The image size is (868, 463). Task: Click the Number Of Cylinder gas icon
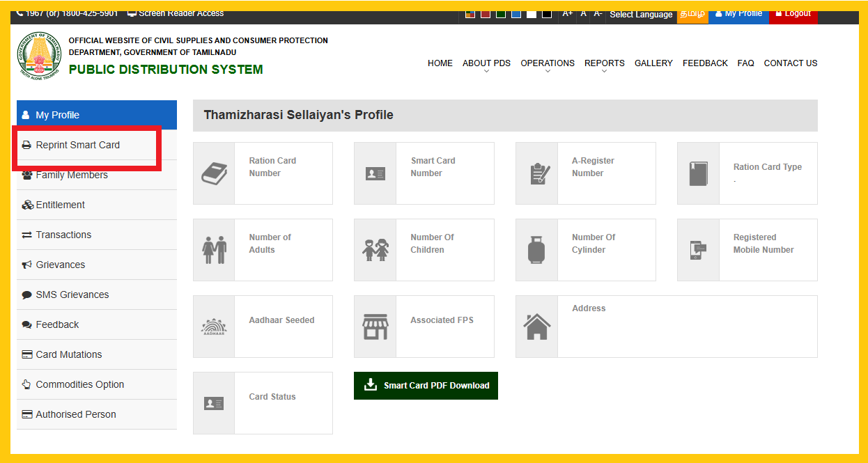[x=536, y=249]
